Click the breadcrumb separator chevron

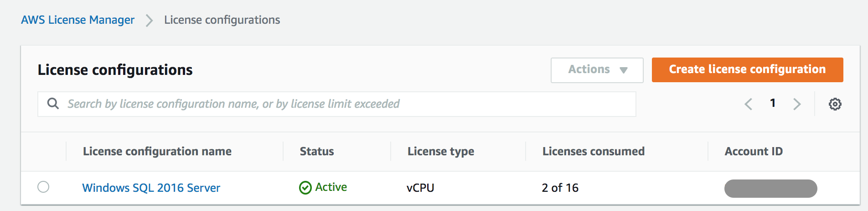point(149,20)
